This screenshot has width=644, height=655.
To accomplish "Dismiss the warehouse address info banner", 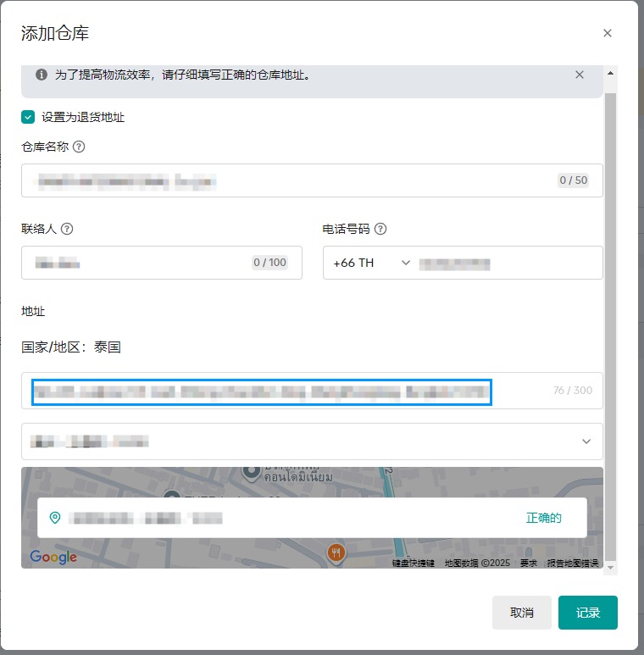I will click(580, 75).
